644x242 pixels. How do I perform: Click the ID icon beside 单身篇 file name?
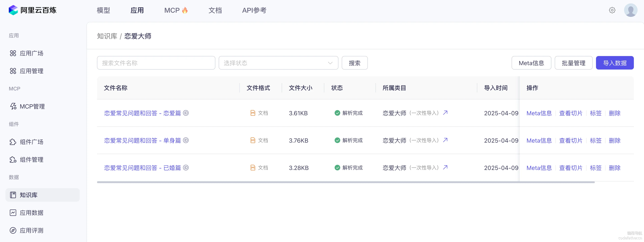pyautogui.click(x=186, y=140)
